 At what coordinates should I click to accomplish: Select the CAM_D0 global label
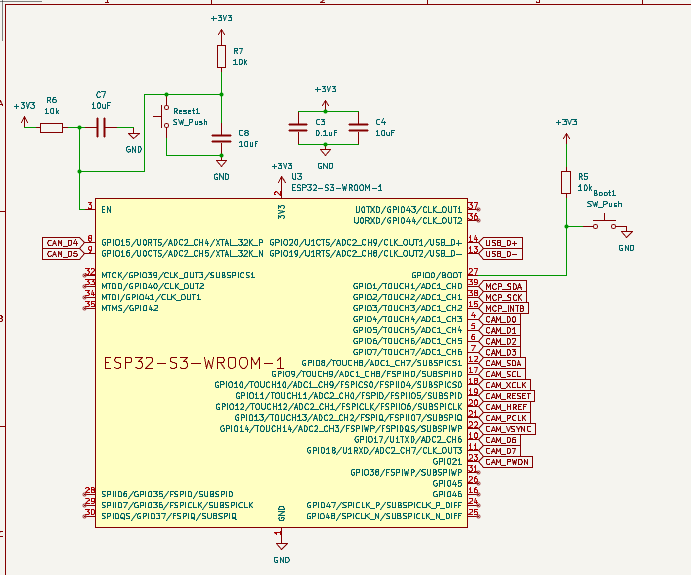point(500,319)
